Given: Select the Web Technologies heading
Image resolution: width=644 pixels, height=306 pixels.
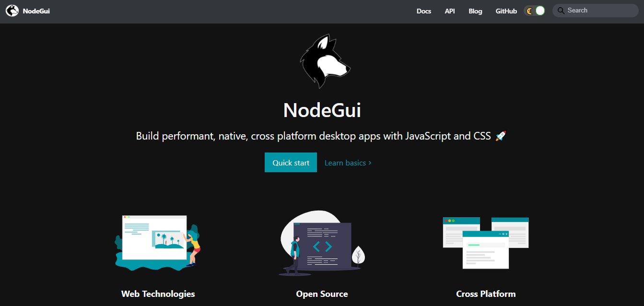Looking at the screenshot, I should 158,294.
